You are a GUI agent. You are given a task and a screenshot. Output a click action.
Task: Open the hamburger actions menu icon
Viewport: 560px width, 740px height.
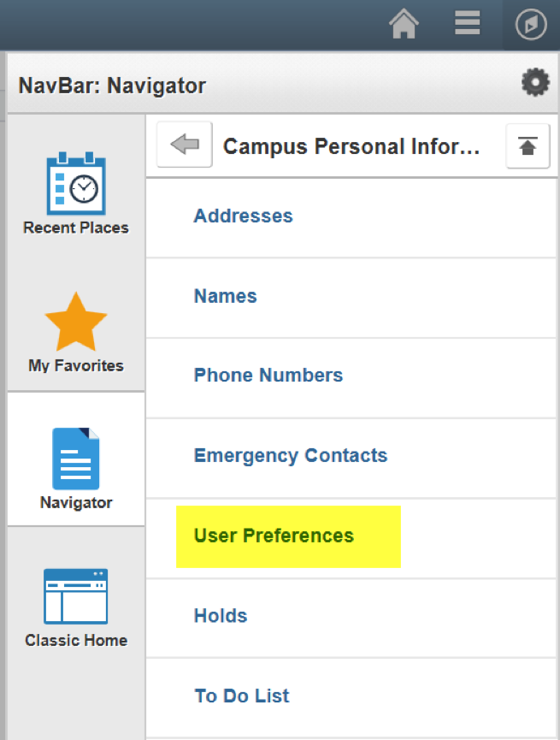[x=467, y=23]
